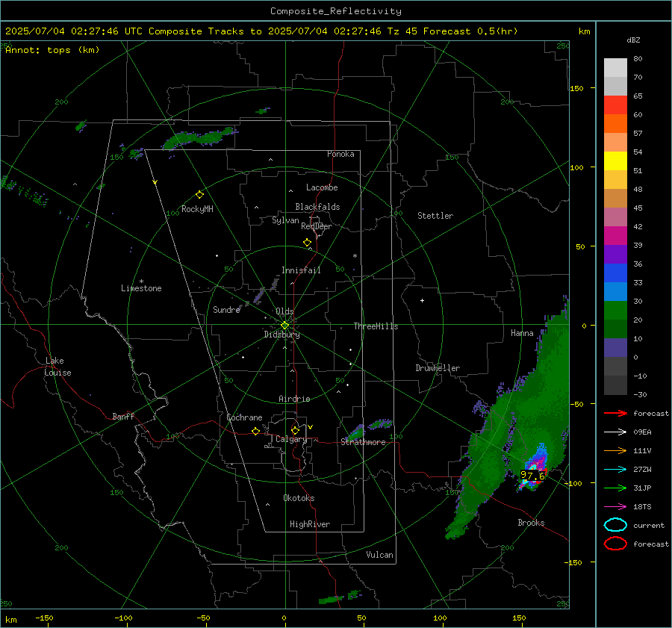Click the -30 dBZ scale value
Viewport: 672px width, 628px height.
[x=641, y=394]
